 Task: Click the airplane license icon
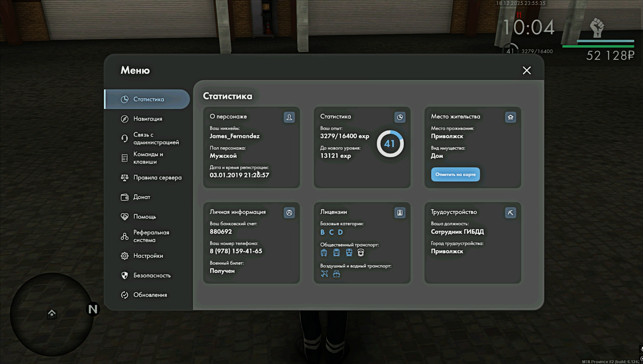[x=325, y=274]
